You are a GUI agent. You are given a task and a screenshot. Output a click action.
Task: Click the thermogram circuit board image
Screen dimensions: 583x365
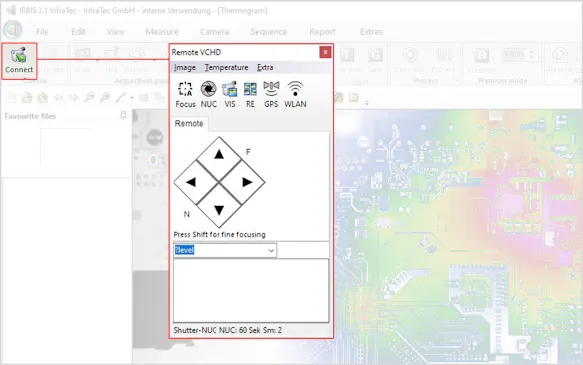(457, 236)
